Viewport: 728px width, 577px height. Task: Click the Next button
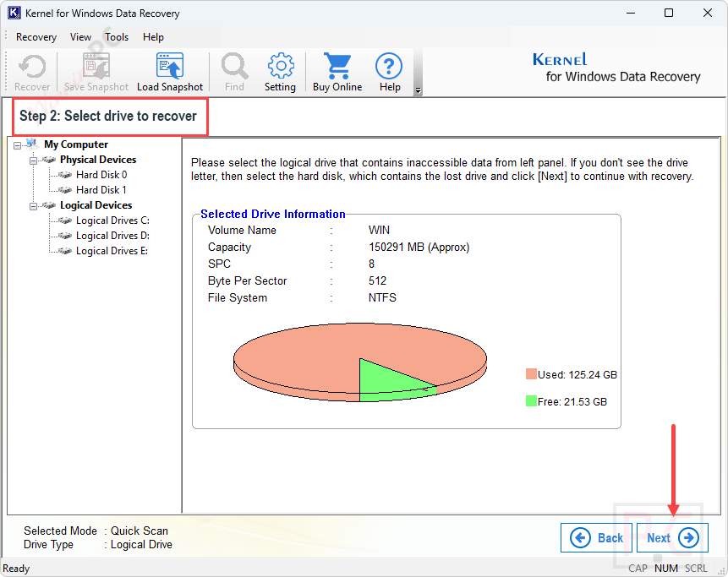point(672,537)
